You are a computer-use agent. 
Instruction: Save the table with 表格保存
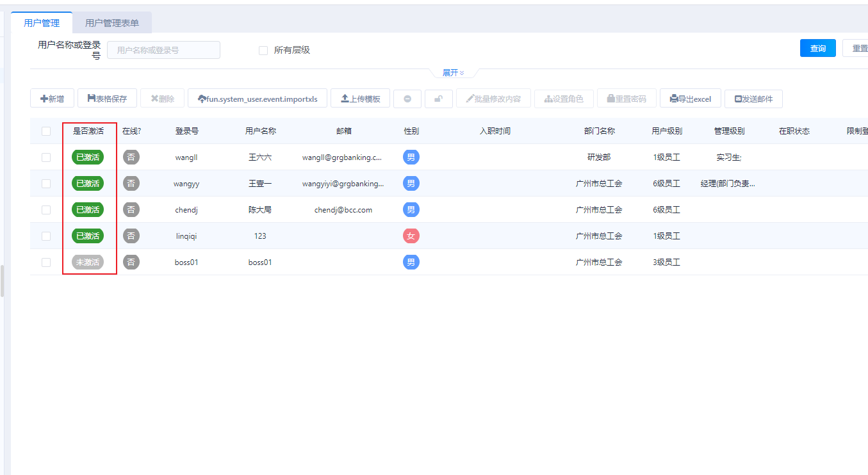pos(107,99)
